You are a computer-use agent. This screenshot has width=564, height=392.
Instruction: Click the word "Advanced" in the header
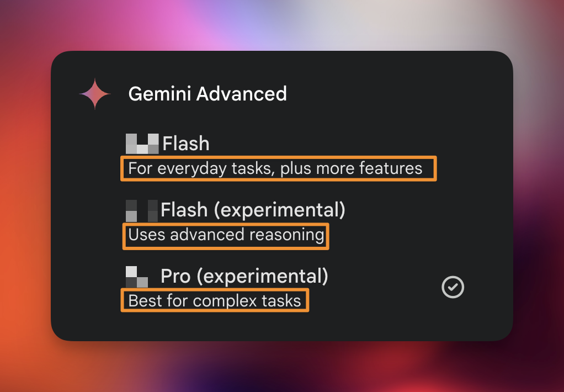point(242,94)
